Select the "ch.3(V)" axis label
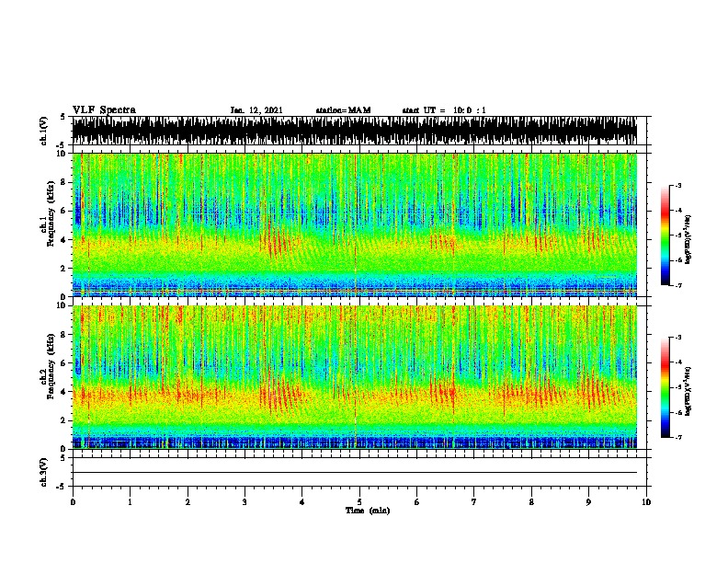 click(43, 472)
